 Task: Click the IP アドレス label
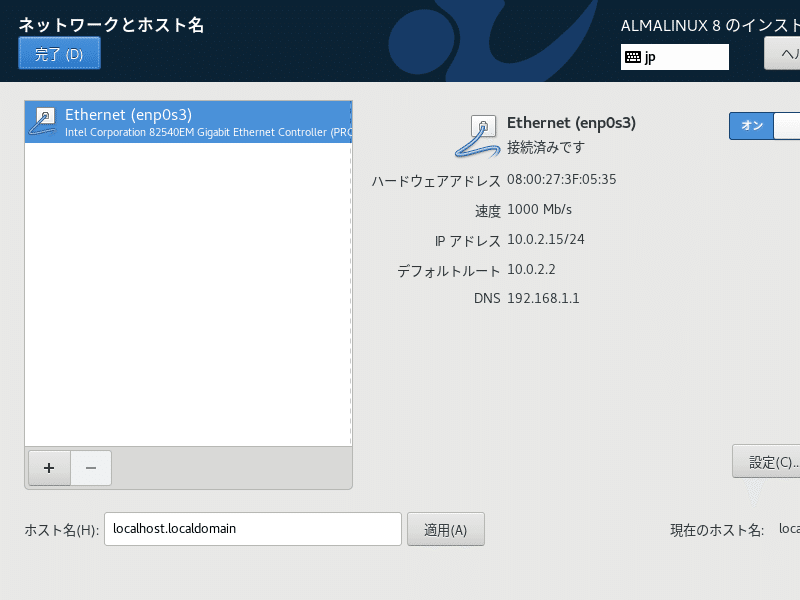click(x=468, y=241)
